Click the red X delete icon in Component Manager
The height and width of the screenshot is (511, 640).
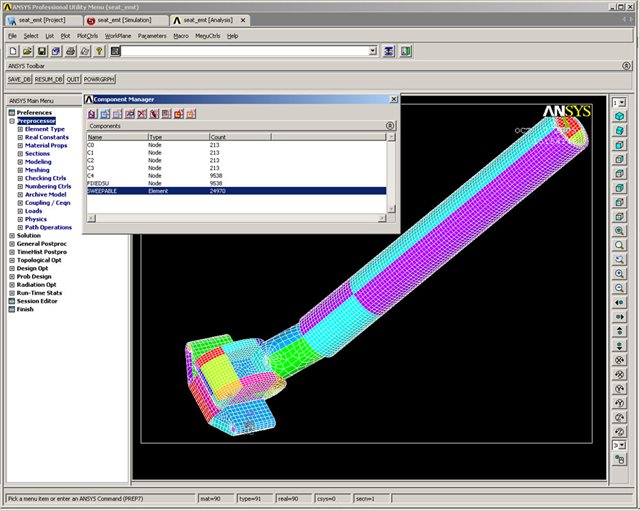[142, 114]
